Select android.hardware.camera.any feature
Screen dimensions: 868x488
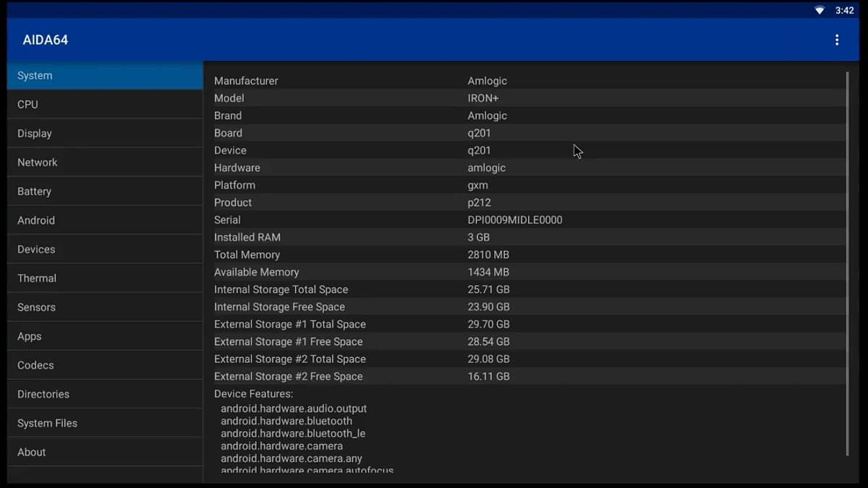(292, 458)
